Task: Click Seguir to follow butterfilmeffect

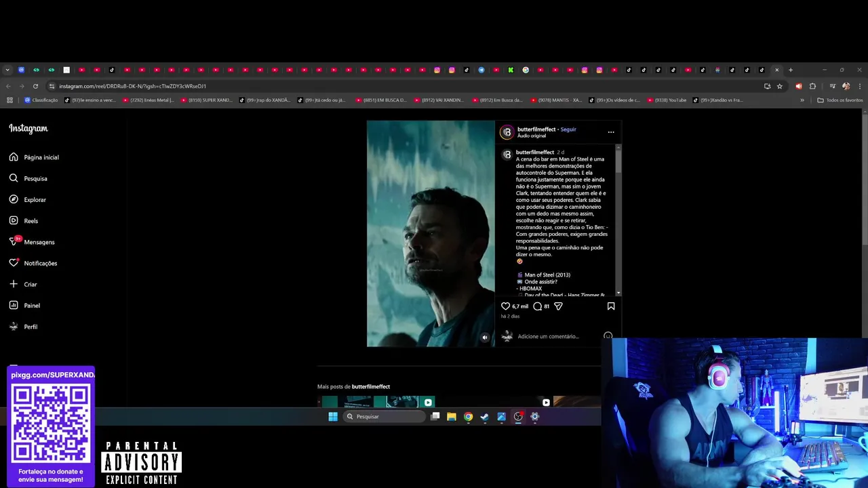Action: click(568, 129)
